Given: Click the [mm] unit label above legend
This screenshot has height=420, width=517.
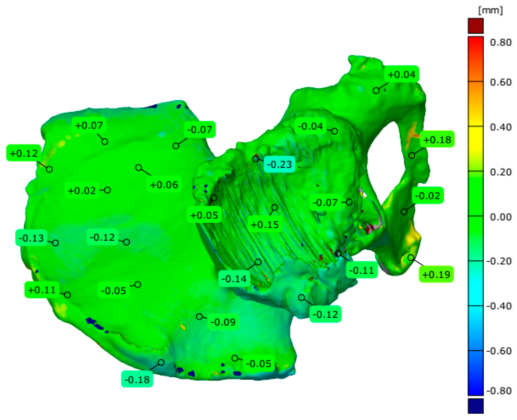Looking at the screenshot, I should tap(490, 10).
